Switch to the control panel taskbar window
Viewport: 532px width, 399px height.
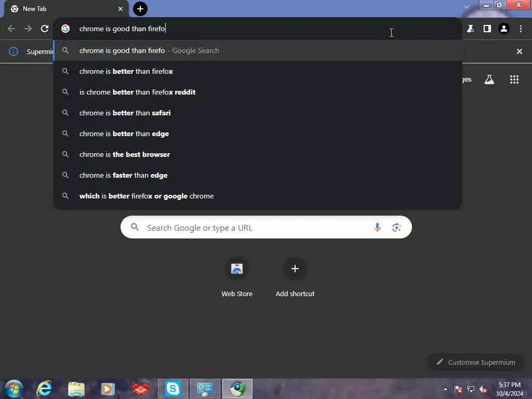click(205, 389)
